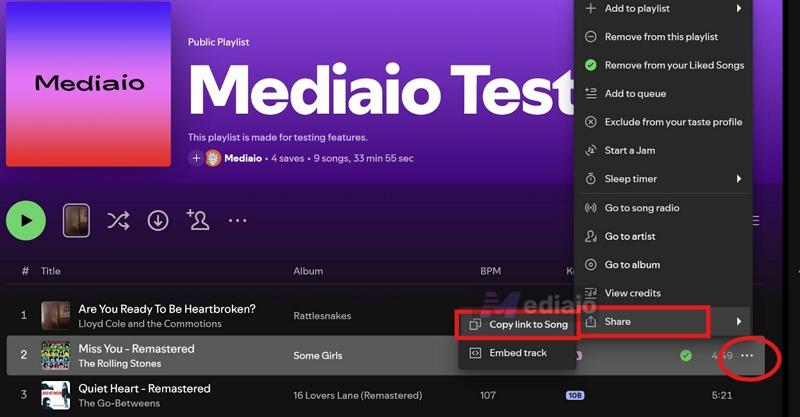This screenshot has width=800, height=417.
Task: Open the playlist's three-dot options
Action: [237, 220]
